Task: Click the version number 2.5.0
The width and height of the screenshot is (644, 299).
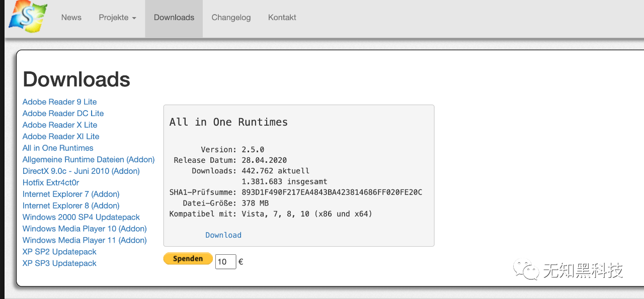Action: (x=253, y=150)
